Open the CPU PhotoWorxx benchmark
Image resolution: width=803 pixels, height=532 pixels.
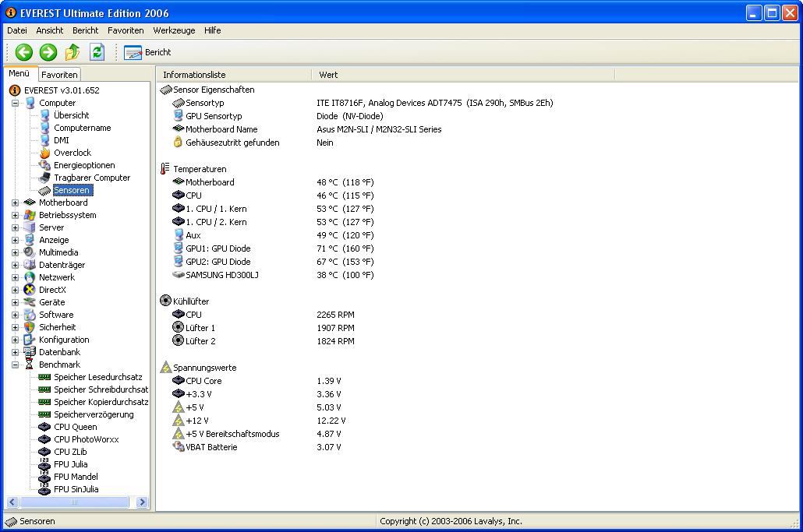coord(86,439)
